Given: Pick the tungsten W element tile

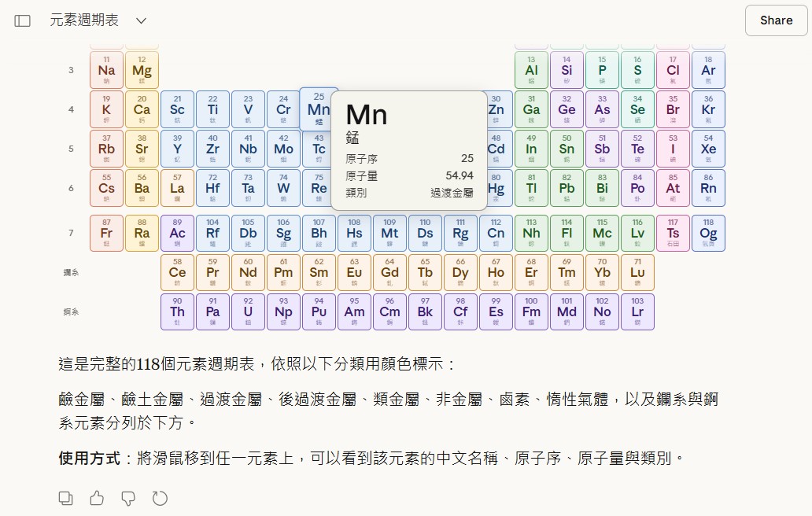Looking at the screenshot, I should 283,188.
